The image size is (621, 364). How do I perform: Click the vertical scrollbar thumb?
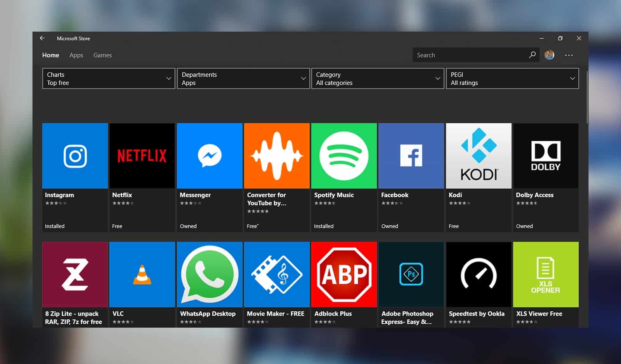(587, 97)
